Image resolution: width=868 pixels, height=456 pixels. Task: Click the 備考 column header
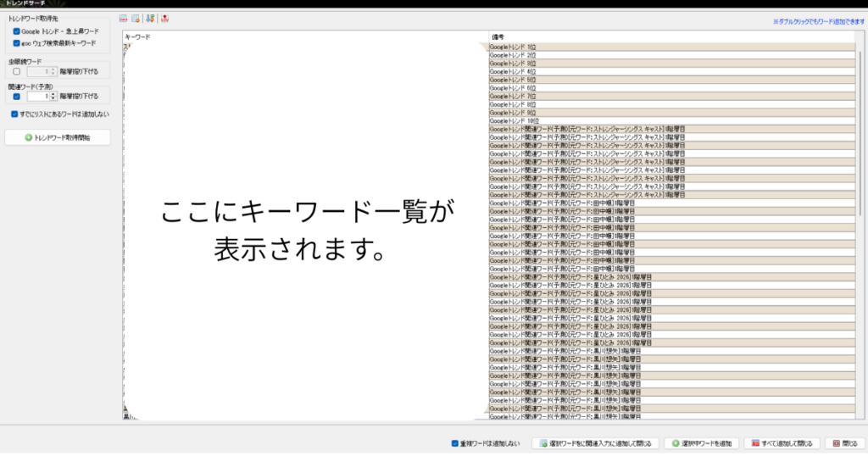[x=670, y=38]
